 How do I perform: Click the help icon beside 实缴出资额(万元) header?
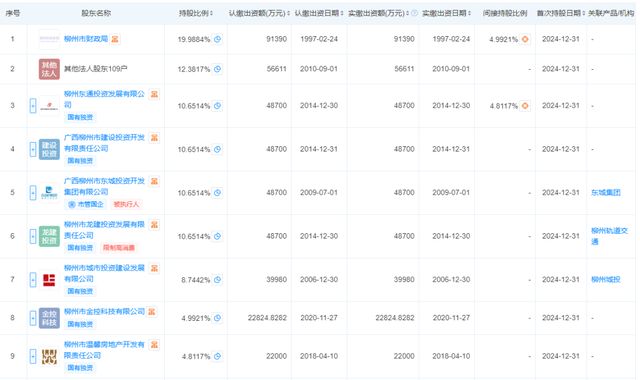point(414,13)
